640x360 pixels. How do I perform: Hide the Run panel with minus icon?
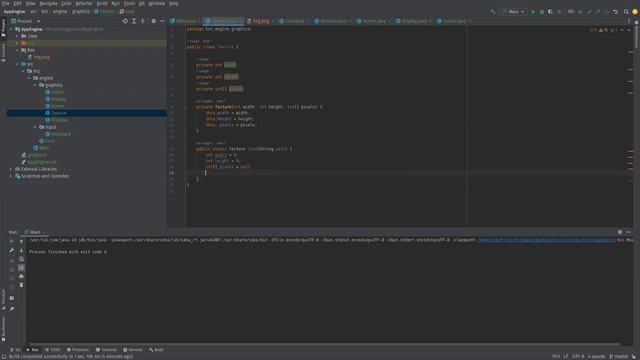click(629, 232)
